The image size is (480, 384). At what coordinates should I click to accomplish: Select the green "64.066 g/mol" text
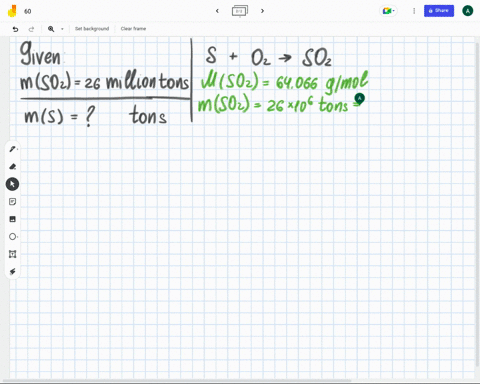[322, 82]
